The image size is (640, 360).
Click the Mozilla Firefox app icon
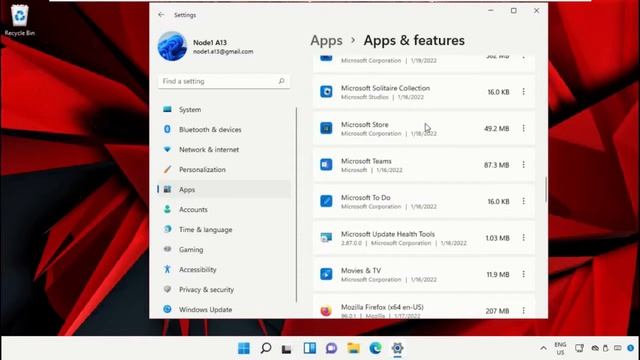[x=326, y=311]
